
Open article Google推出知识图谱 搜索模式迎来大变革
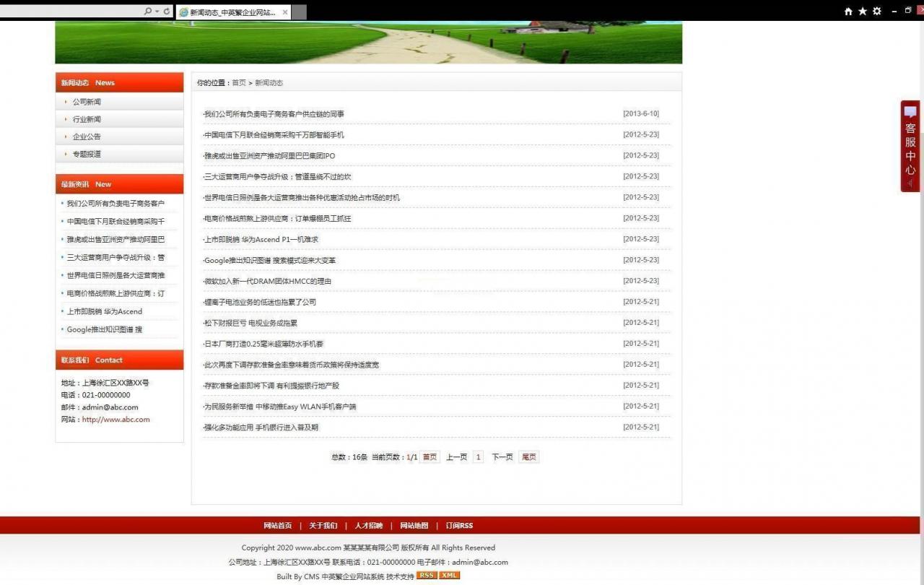click(x=270, y=261)
